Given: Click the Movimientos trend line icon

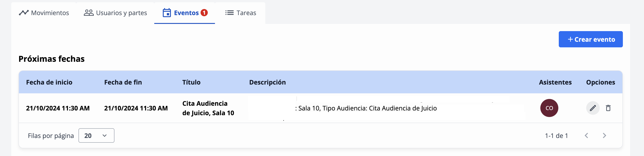Looking at the screenshot, I should tap(24, 13).
